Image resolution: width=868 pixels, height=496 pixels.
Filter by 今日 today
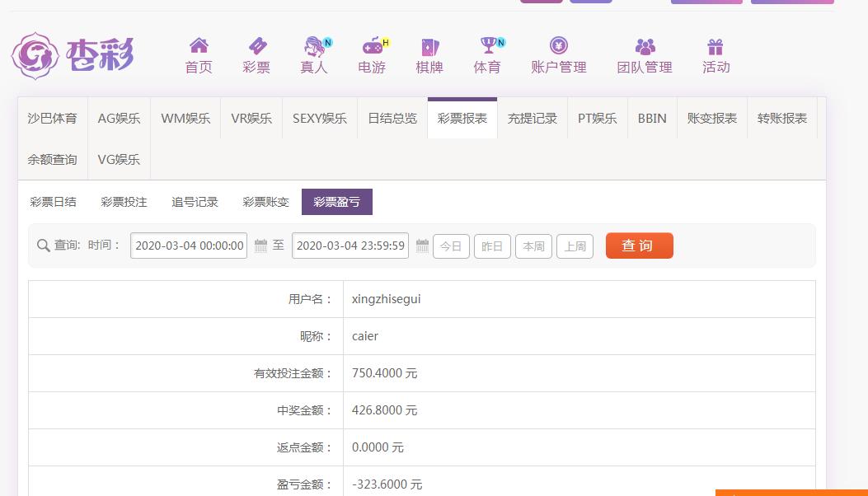pos(451,246)
